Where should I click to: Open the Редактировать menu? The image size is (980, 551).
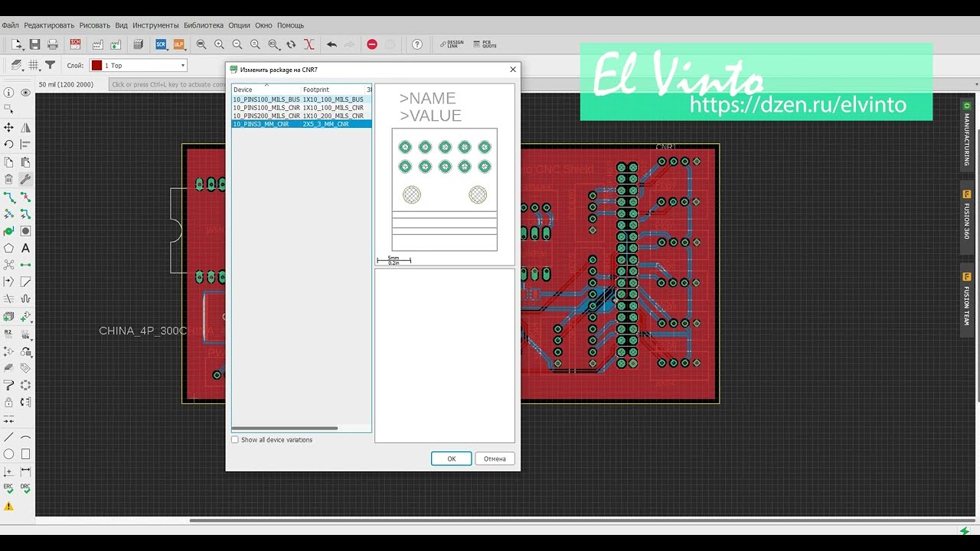(x=49, y=25)
